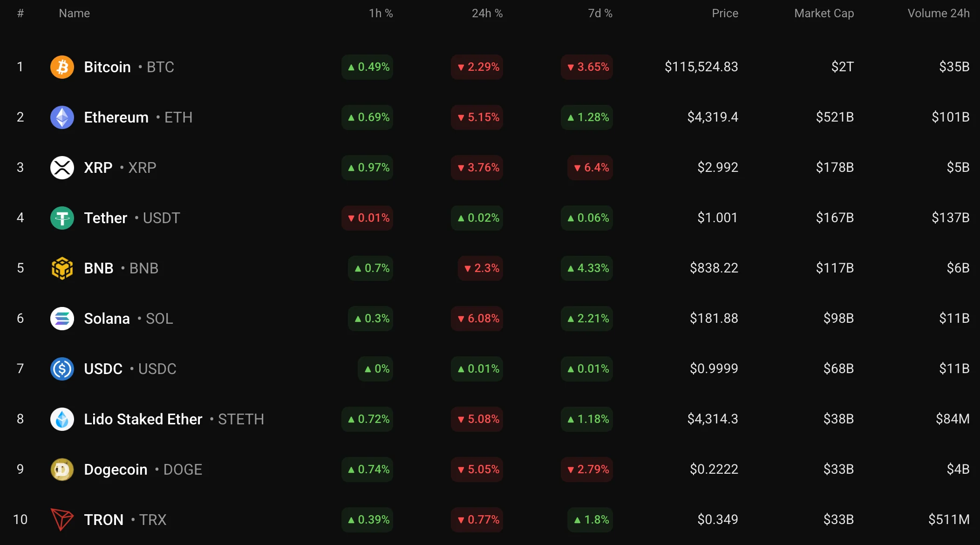Sort table by Volume 24h header
This screenshot has height=545, width=980.
click(938, 14)
